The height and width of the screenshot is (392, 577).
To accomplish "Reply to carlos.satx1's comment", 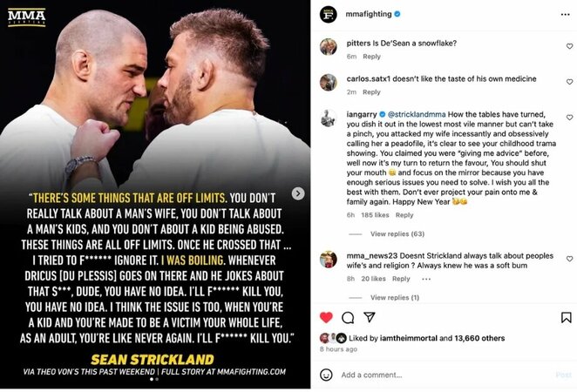I will click(371, 91).
